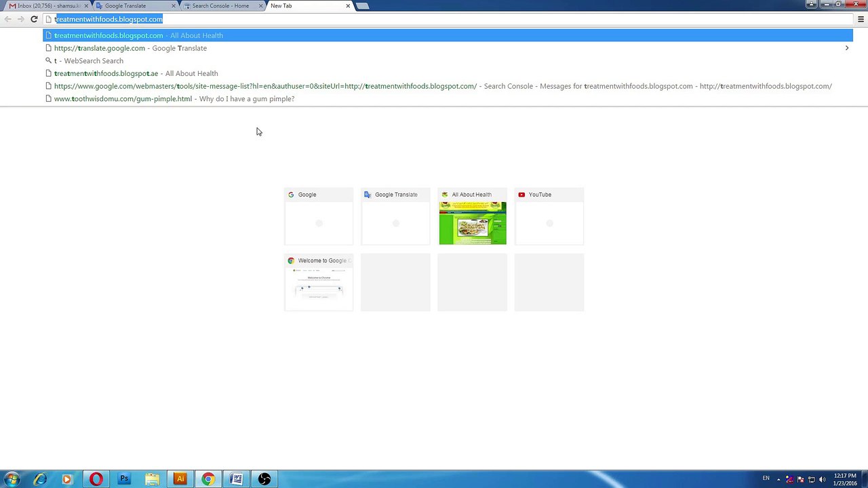Viewport: 868px width, 488px height.
Task: Choose the 't - WebSearch Search' suggestion
Action: point(448,60)
